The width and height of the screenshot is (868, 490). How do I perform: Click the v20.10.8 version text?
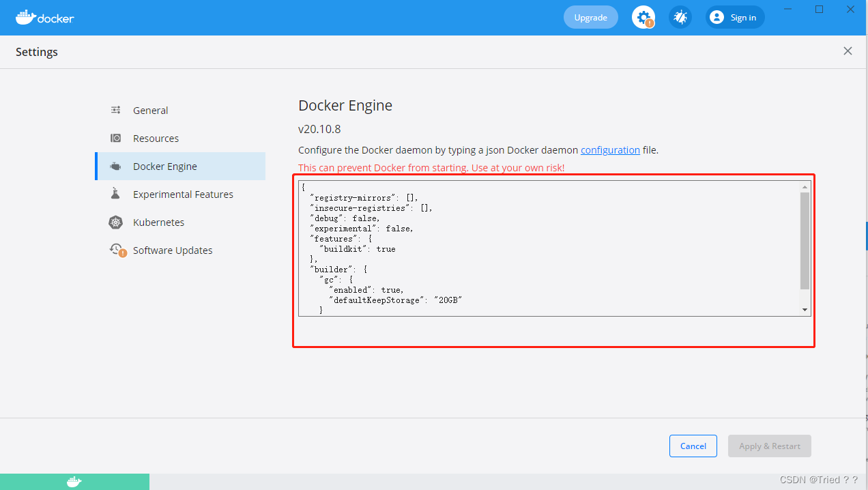[x=319, y=129]
